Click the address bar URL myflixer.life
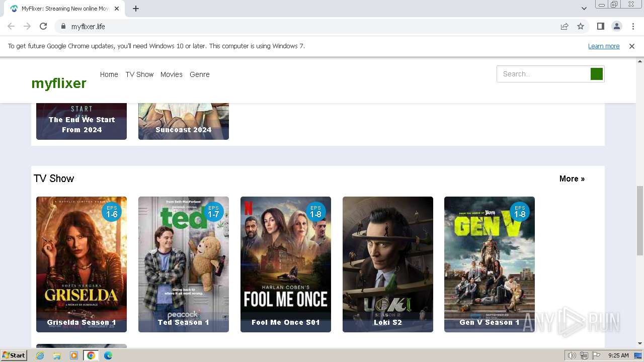Viewport: 644px width, 362px height. click(x=88, y=26)
